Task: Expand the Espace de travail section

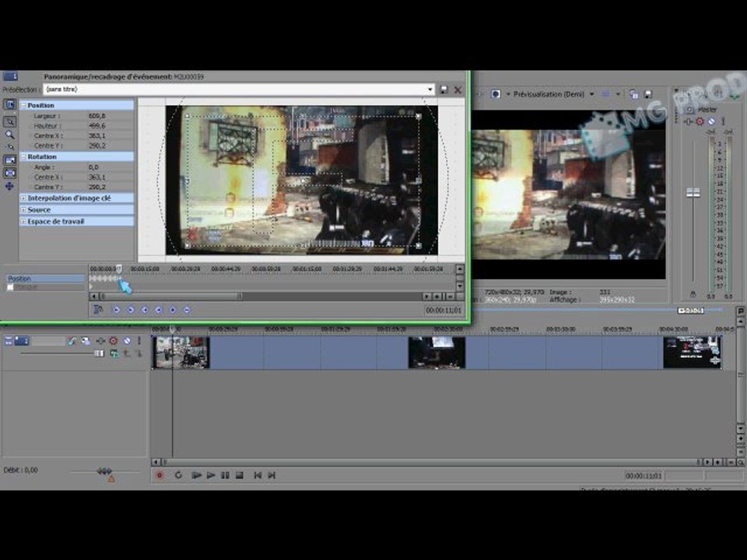Action: 23,222
